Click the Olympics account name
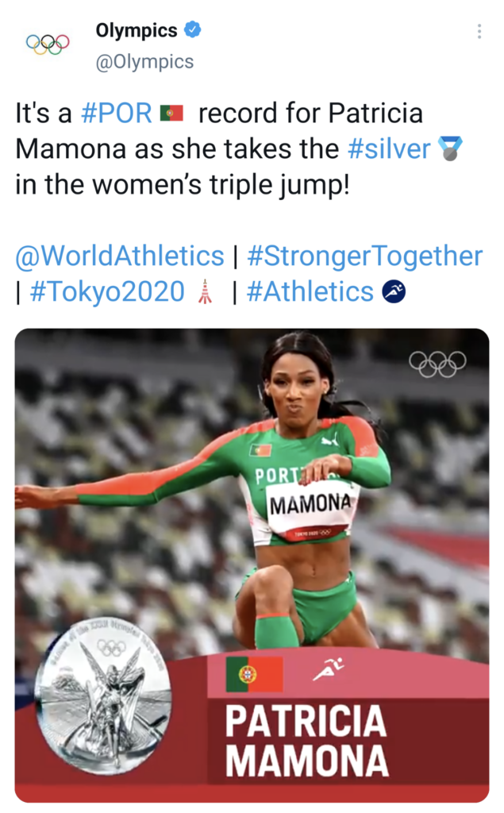504x813 pixels. click(x=137, y=30)
